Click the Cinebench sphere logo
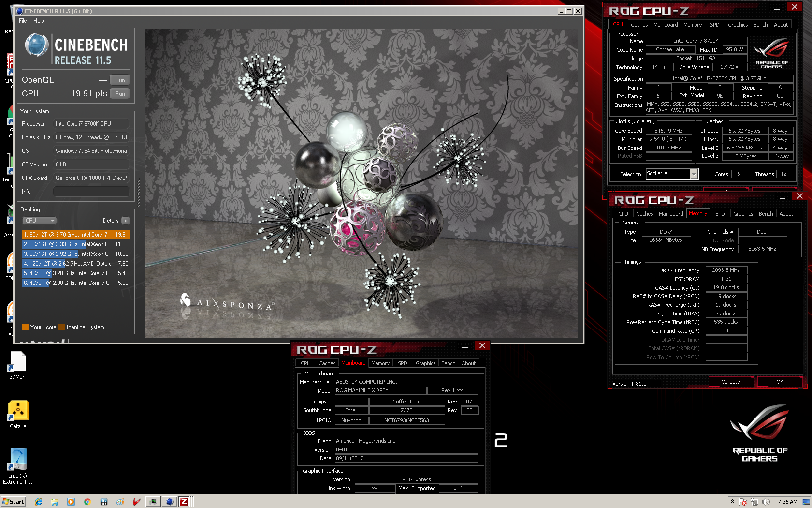 pyautogui.click(x=37, y=45)
